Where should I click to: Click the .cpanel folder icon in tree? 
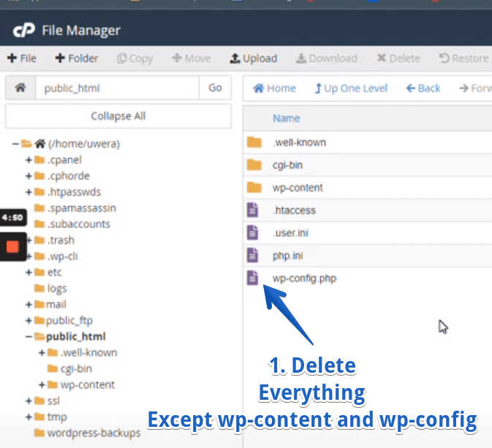click(39, 160)
